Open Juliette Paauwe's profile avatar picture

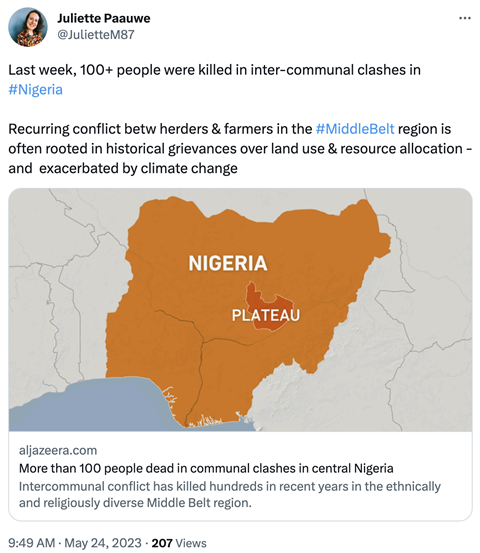tap(28, 27)
